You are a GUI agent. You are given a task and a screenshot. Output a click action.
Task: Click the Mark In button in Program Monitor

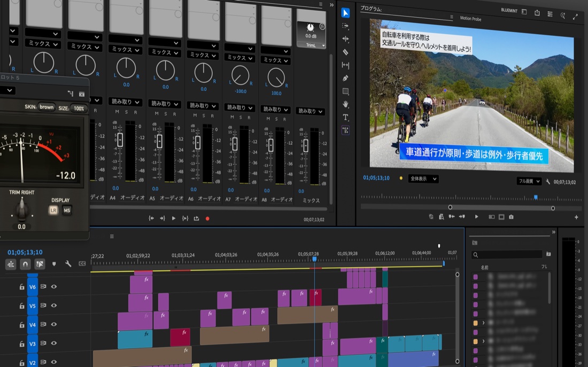[452, 216]
